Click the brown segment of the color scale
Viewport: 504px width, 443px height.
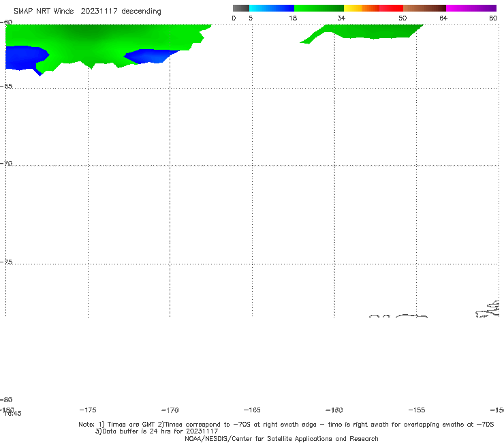pyautogui.click(x=424, y=8)
